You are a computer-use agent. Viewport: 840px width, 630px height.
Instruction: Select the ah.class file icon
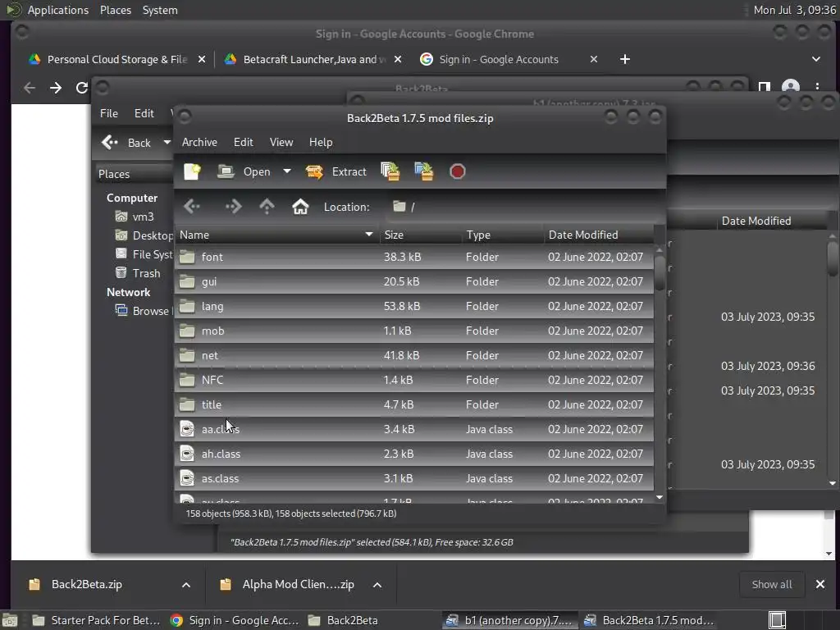[187, 454]
